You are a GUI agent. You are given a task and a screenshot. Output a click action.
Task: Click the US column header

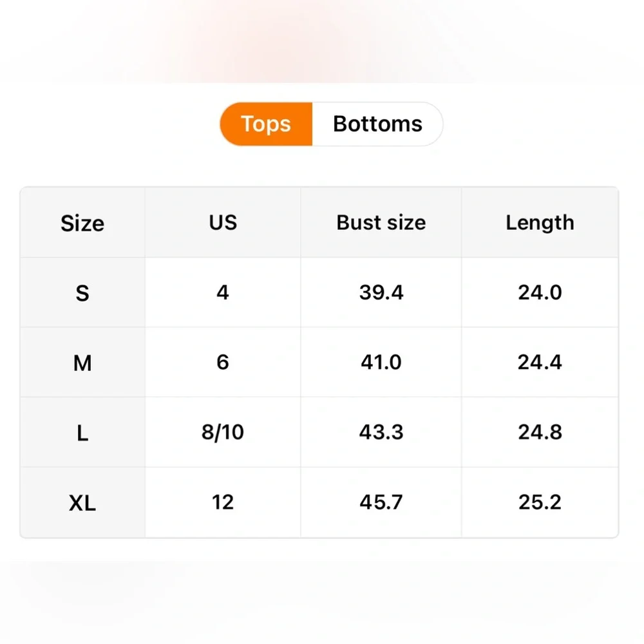(223, 223)
